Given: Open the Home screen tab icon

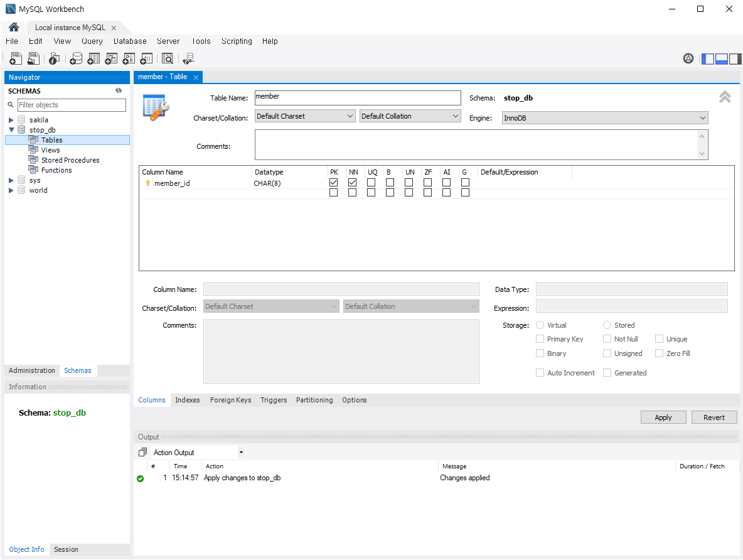Looking at the screenshot, I should click(14, 27).
